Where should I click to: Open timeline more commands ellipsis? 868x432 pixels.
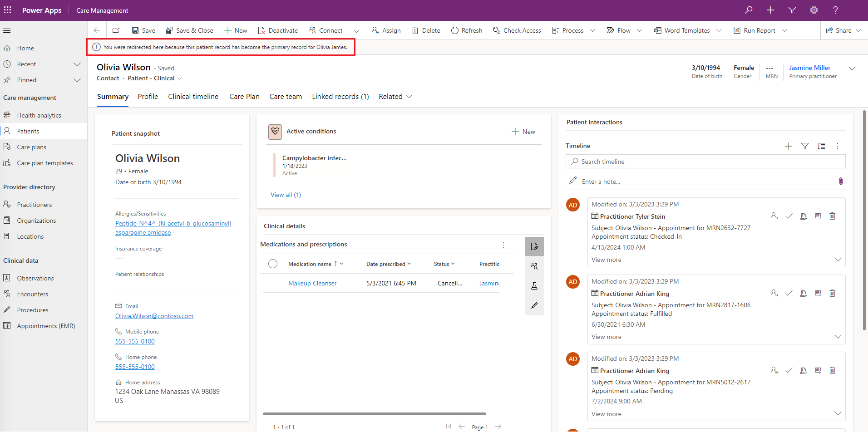[838, 146]
